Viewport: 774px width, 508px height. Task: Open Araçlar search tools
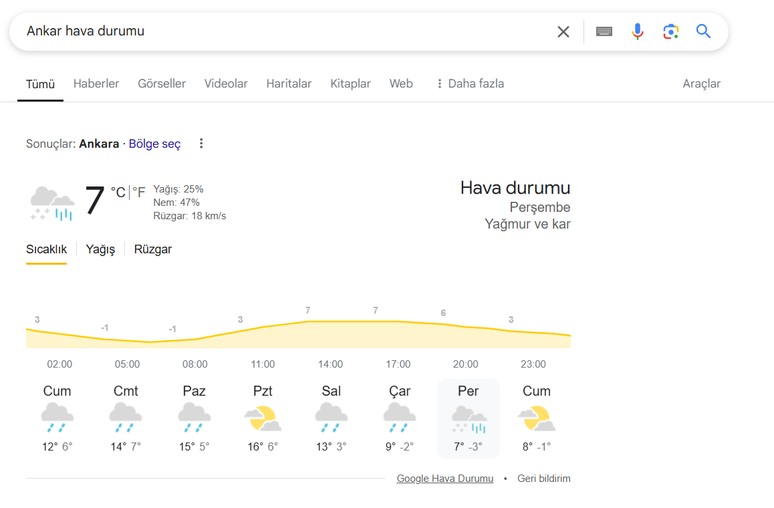[x=701, y=84]
